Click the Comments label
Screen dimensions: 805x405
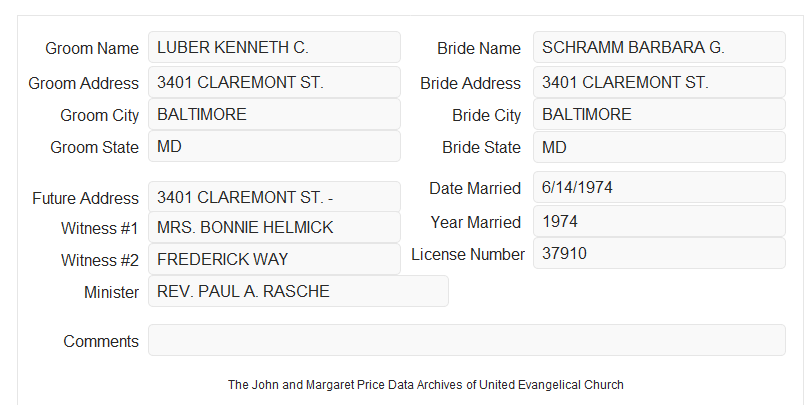point(101,341)
